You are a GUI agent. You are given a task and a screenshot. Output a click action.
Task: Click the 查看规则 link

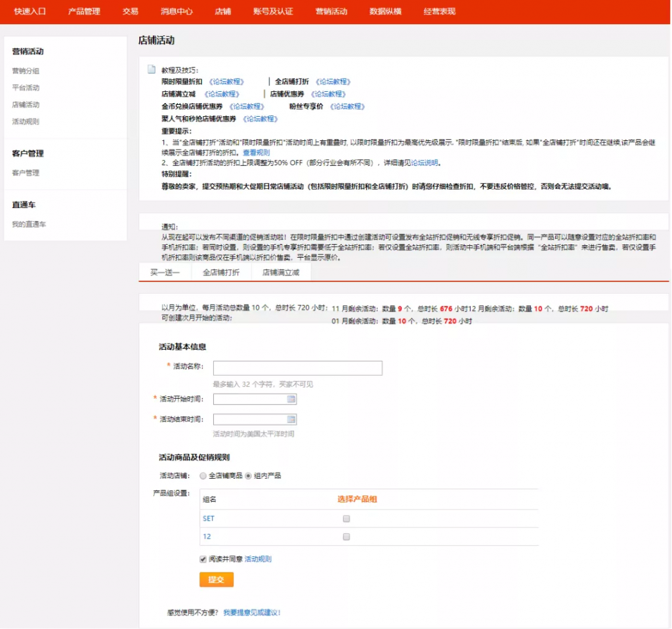pos(256,152)
